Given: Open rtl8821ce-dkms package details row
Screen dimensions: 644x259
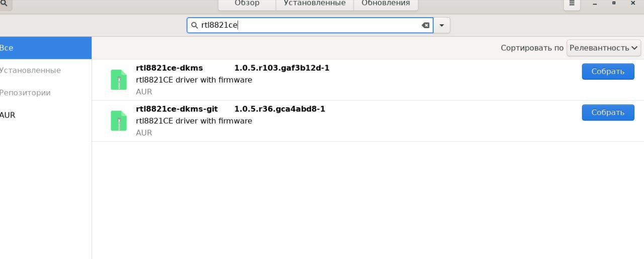Looking at the screenshot, I should pos(368,80).
